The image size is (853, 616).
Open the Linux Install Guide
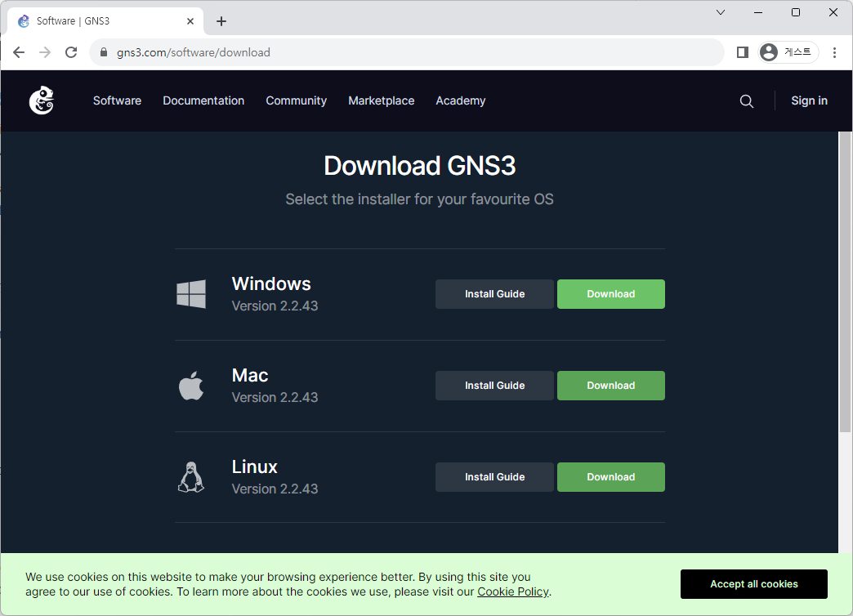(x=494, y=476)
